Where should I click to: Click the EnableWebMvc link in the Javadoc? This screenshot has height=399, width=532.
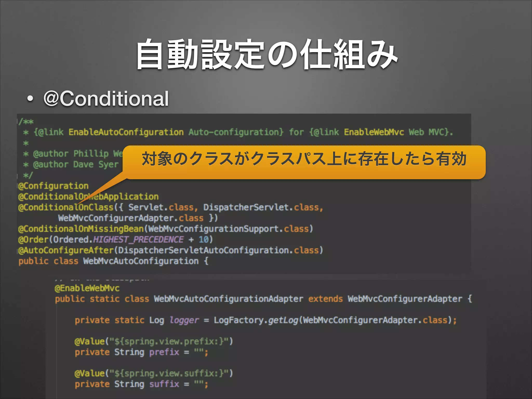(x=374, y=132)
